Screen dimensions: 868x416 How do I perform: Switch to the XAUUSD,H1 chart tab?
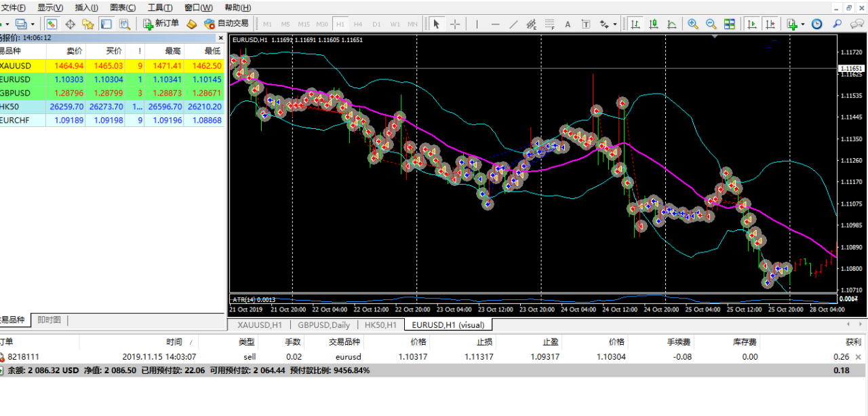click(260, 325)
